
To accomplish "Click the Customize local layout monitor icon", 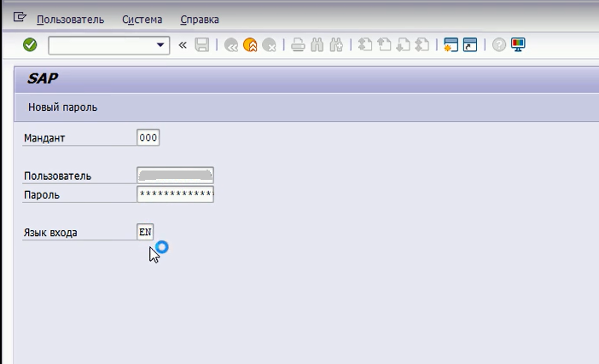I will [518, 45].
